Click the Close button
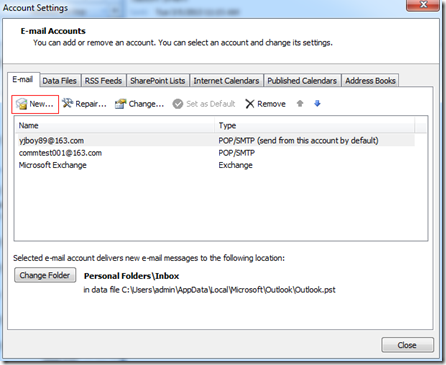 point(407,345)
